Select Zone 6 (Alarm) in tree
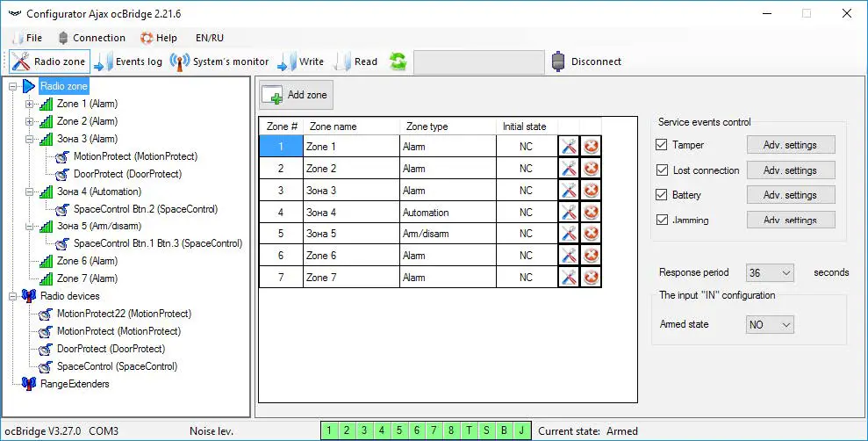The image size is (868, 441). tap(87, 261)
